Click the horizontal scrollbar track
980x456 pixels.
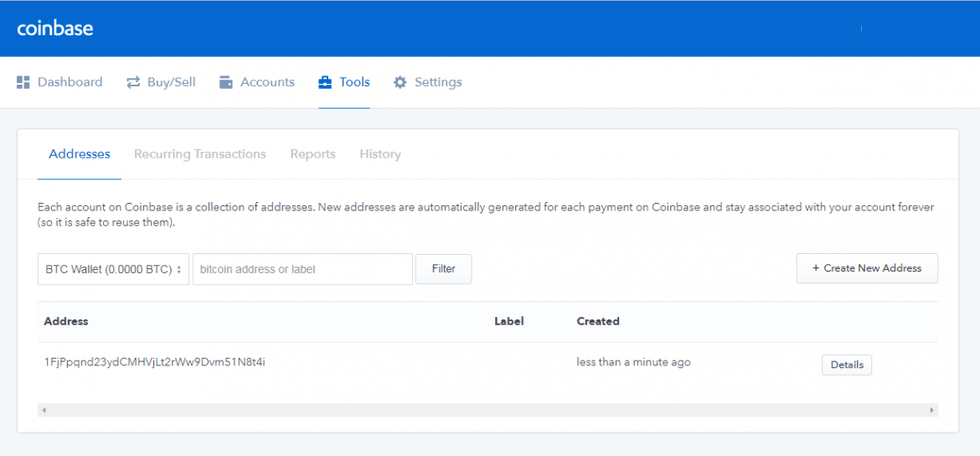click(x=487, y=411)
